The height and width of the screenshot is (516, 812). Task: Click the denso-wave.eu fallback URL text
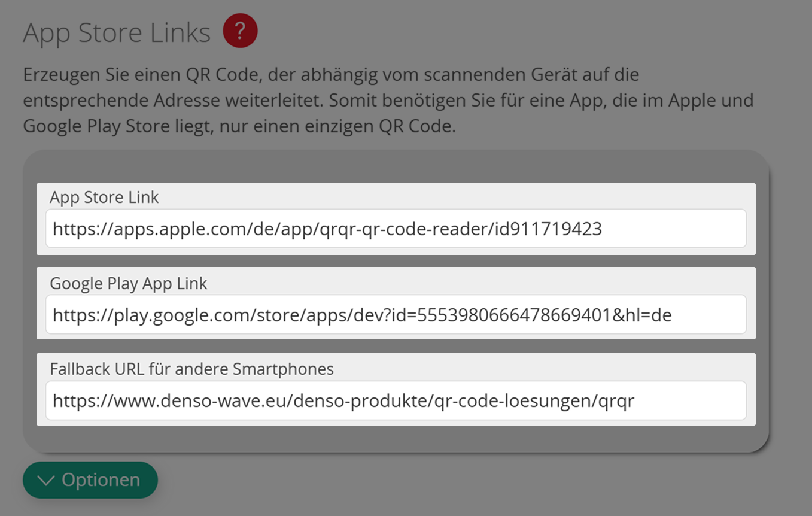tap(342, 400)
